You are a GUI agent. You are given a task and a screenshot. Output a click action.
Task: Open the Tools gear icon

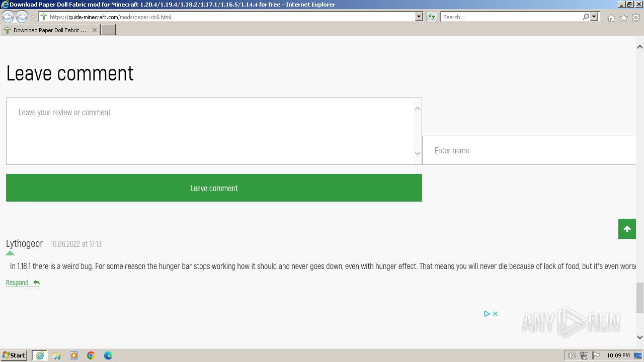(x=636, y=18)
